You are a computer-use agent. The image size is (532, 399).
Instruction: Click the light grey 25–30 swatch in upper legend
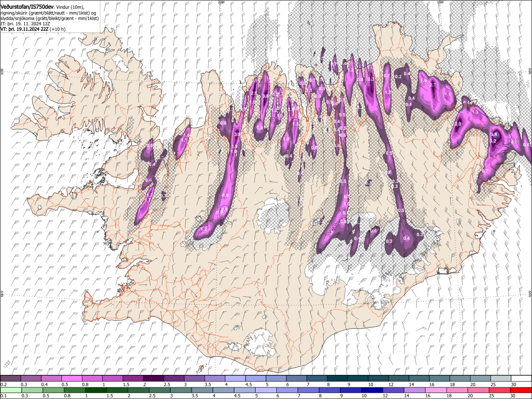(x=500, y=379)
